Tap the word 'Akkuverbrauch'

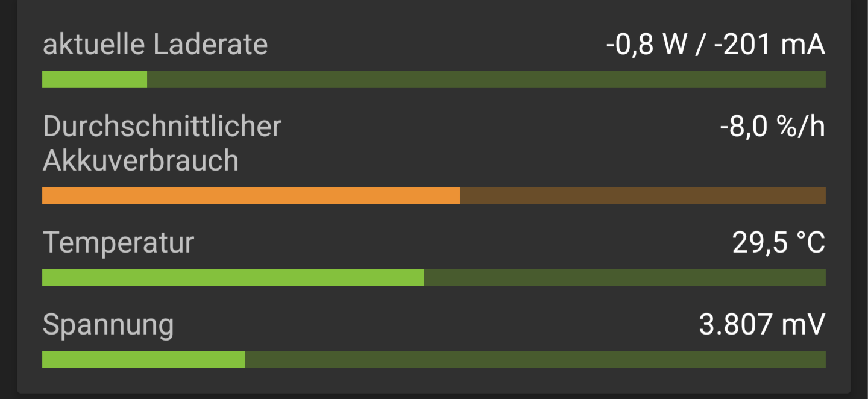coord(141,161)
